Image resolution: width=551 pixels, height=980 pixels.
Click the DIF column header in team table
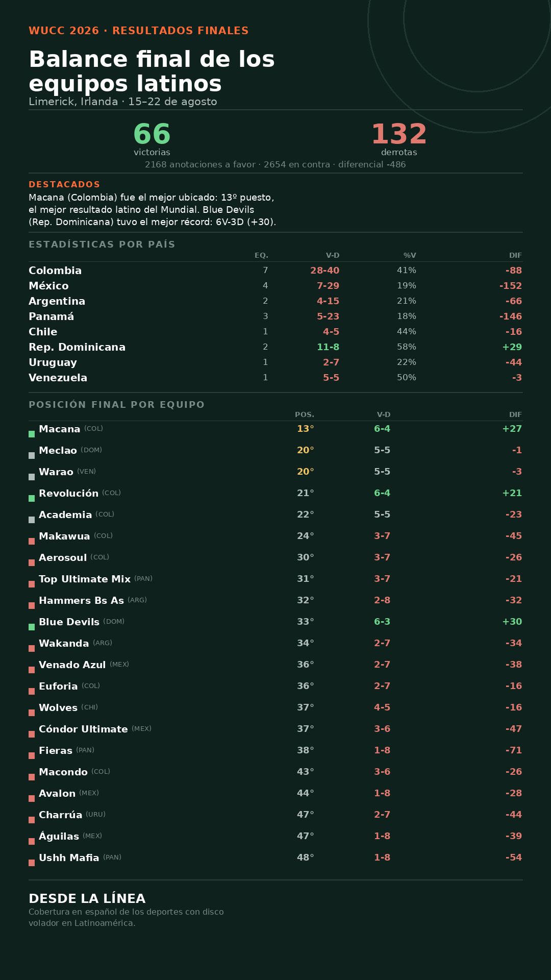515,415
